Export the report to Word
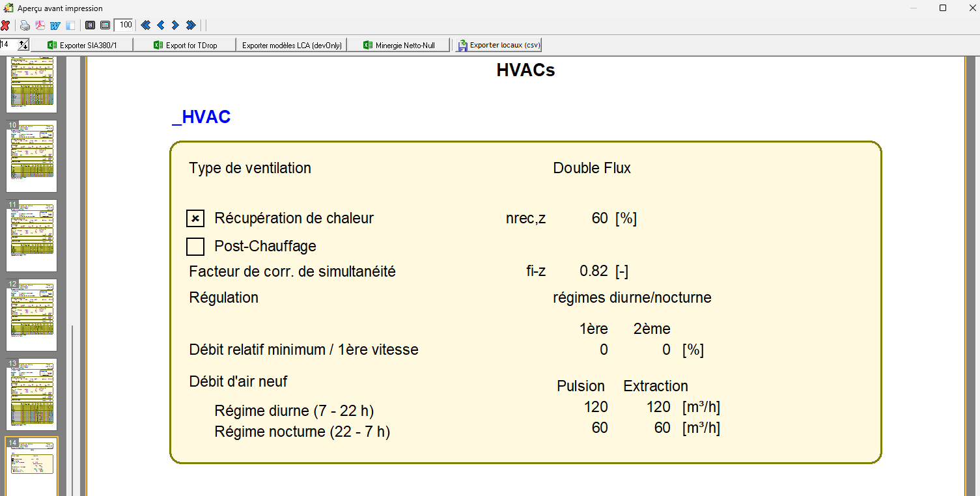 (x=55, y=25)
